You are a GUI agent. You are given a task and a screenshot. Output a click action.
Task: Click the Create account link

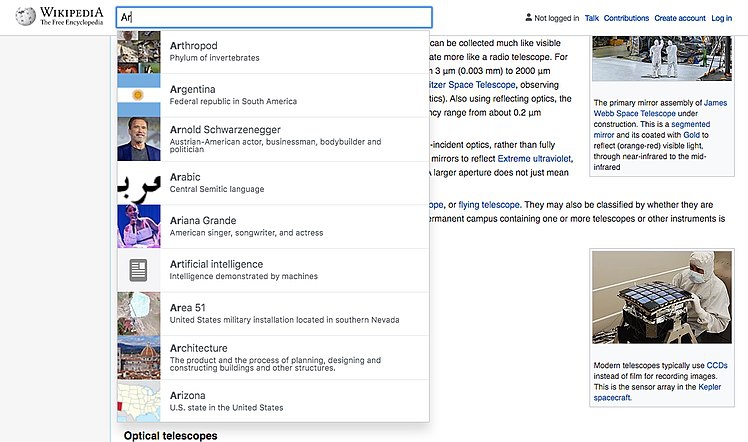679,18
